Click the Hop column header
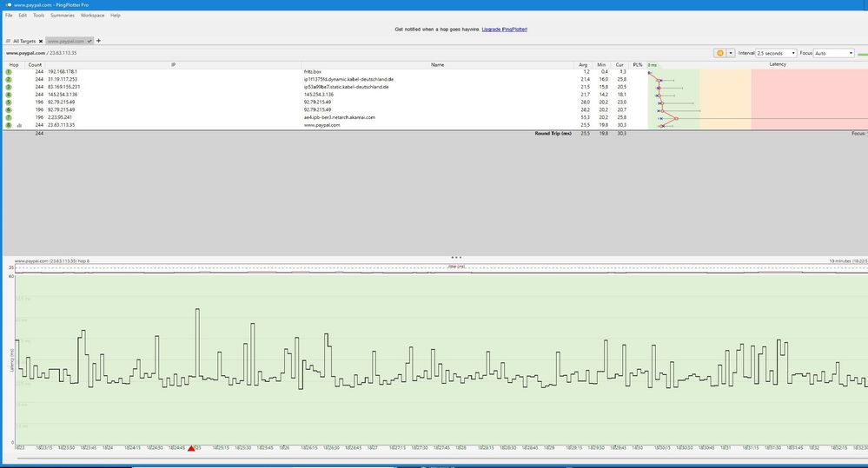 pyautogui.click(x=14, y=65)
